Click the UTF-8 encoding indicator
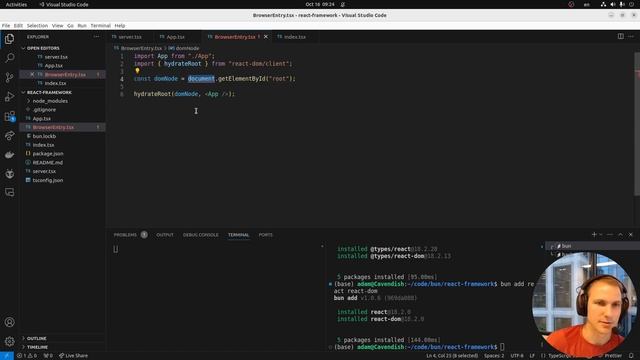 click(x=517, y=356)
